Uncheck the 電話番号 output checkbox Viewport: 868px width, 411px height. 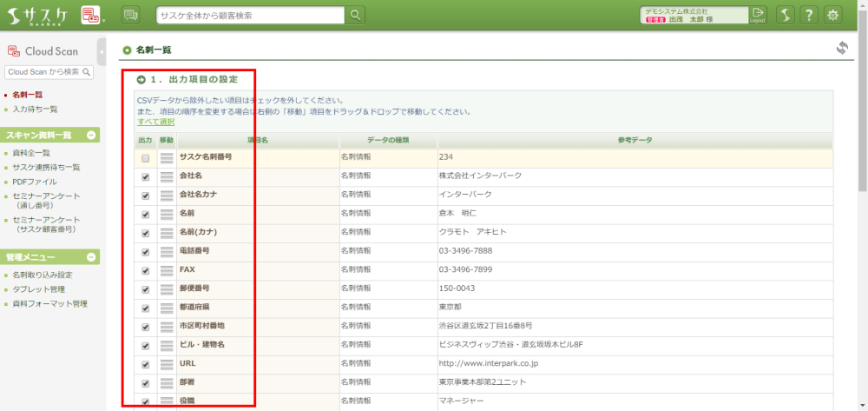pos(146,252)
